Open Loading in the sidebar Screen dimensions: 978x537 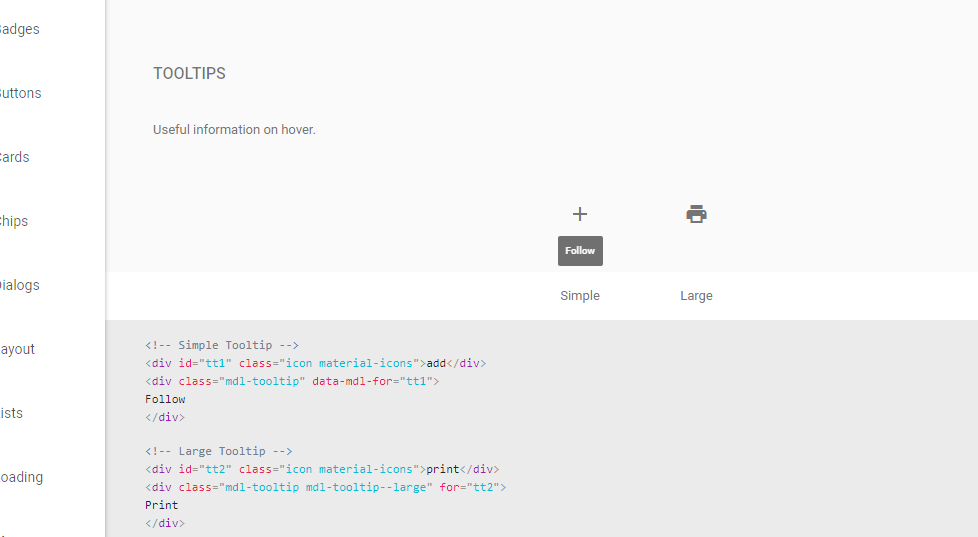(x=21, y=477)
